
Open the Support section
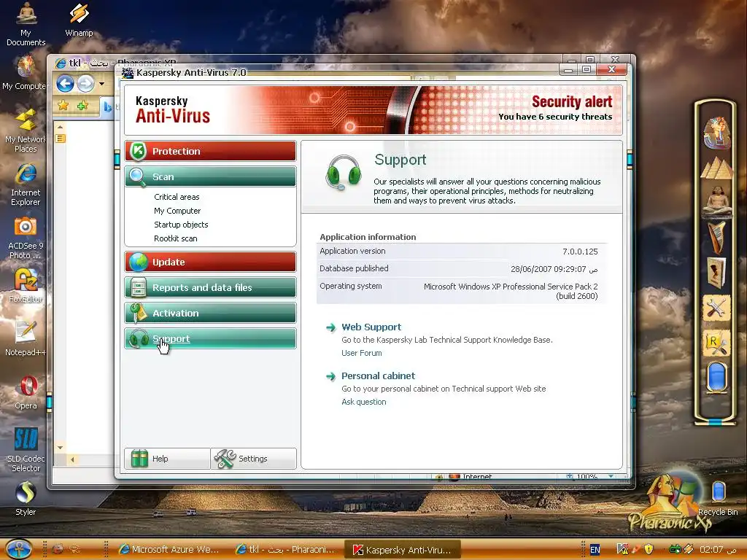click(210, 338)
